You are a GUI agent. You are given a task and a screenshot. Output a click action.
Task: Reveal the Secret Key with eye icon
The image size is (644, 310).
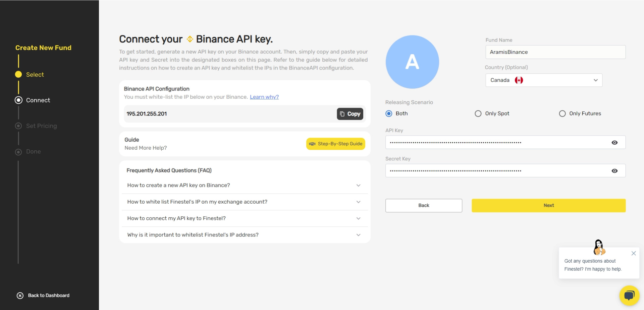[614, 171]
